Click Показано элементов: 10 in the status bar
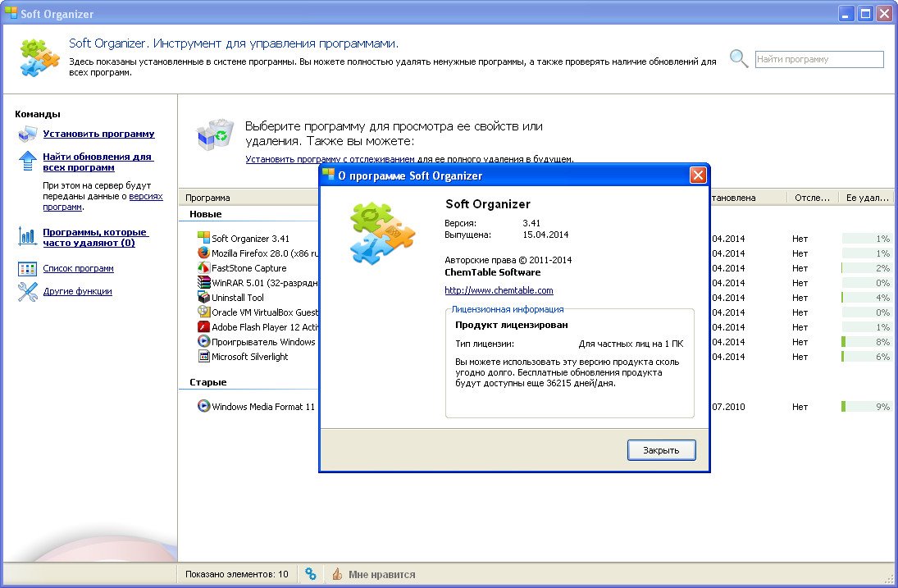The image size is (898, 588). pyautogui.click(x=236, y=574)
